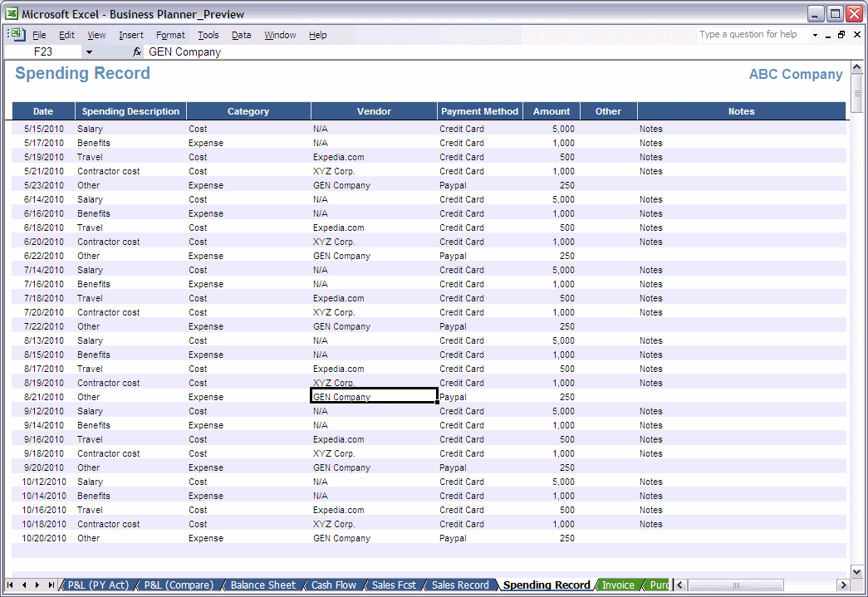Viewport: 868px width, 597px height.
Task: Switch to Cash Flow sheet tab
Action: click(x=334, y=585)
